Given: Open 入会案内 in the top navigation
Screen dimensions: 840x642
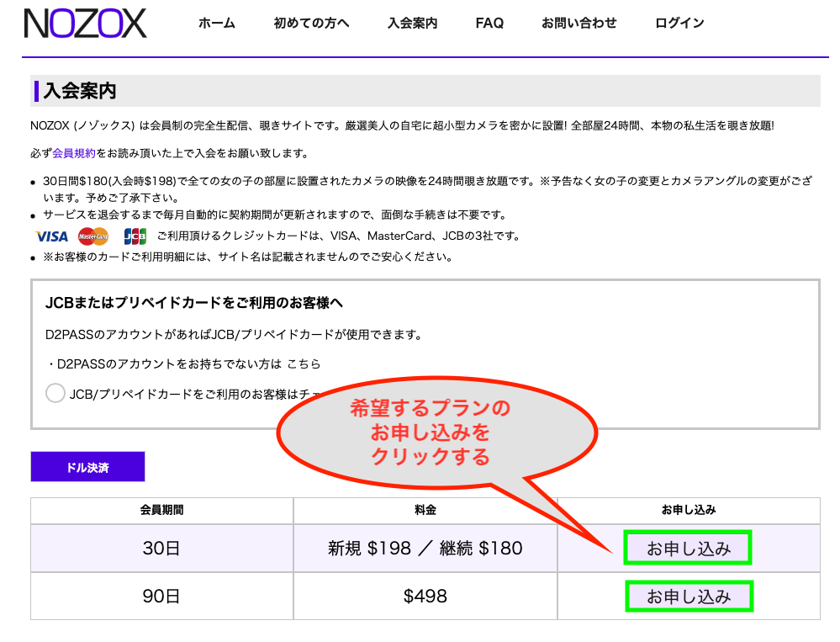Looking at the screenshot, I should pos(412,24).
